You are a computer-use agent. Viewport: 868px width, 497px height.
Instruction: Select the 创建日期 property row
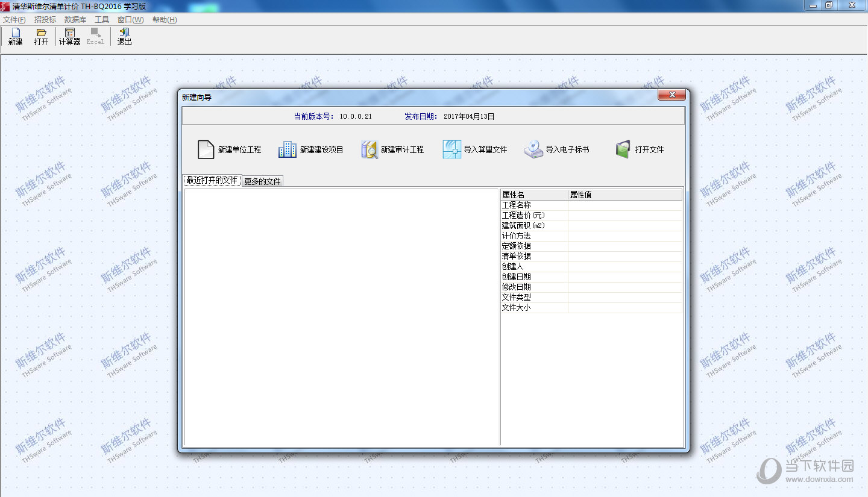click(x=591, y=277)
